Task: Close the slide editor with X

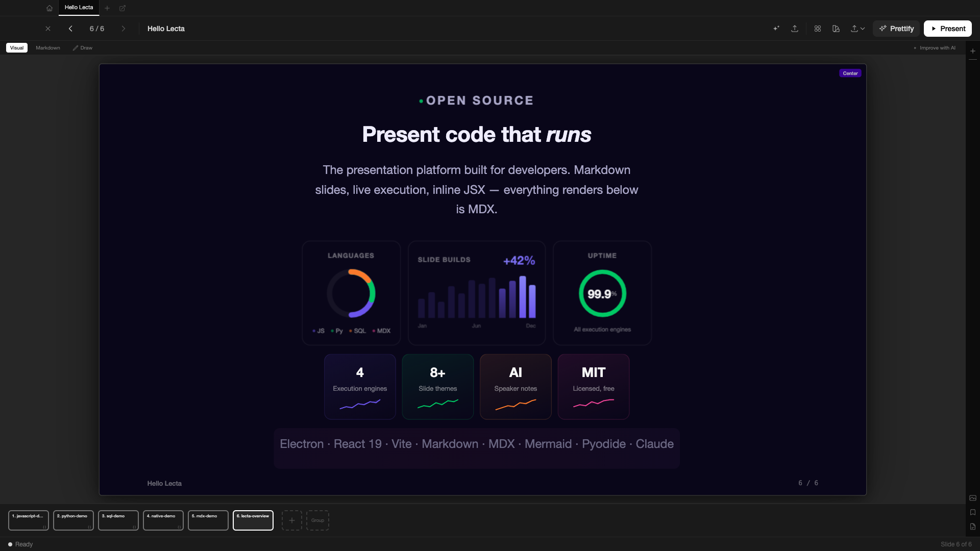Action: (x=48, y=29)
